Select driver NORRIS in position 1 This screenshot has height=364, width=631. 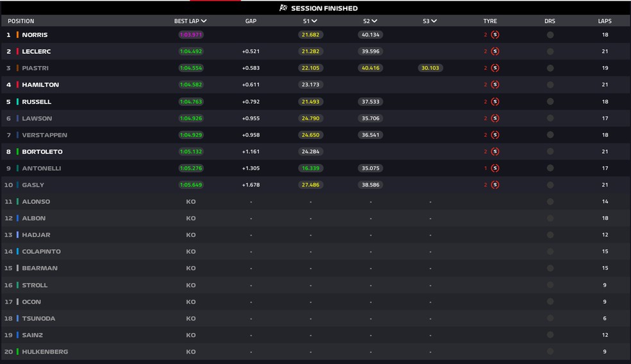tap(35, 35)
